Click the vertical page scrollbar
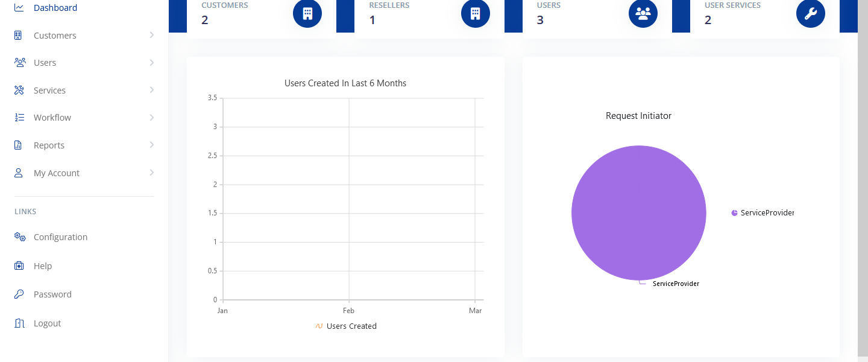The width and height of the screenshot is (868, 362). 863,181
